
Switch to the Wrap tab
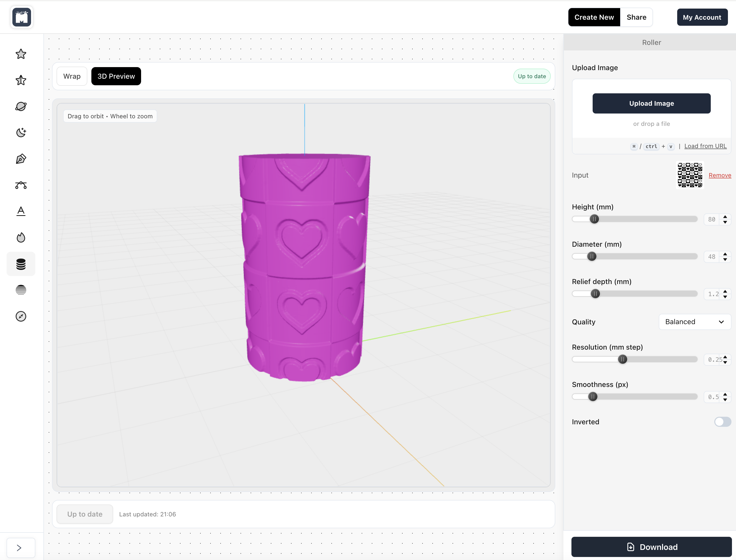[x=72, y=76]
